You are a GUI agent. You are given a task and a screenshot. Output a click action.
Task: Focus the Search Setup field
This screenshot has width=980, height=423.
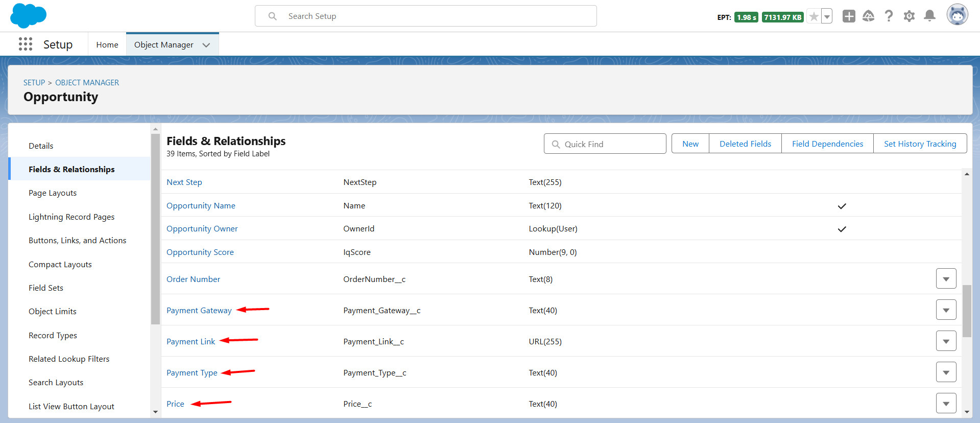click(x=426, y=16)
